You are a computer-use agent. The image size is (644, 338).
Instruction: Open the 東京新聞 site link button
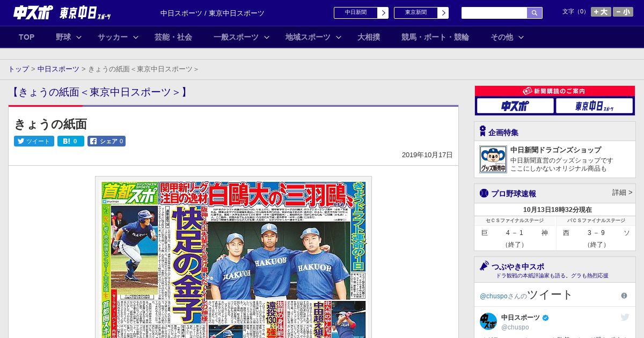pos(415,13)
